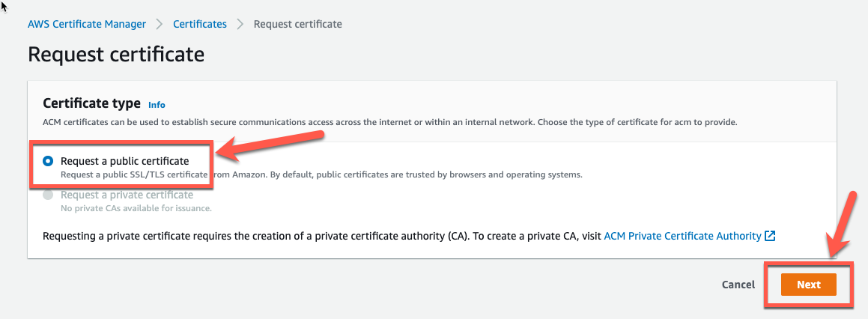Click the public SSL/TLS certificate description text
Image resolution: width=868 pixels, height=319 pixels.
[321, 175]
